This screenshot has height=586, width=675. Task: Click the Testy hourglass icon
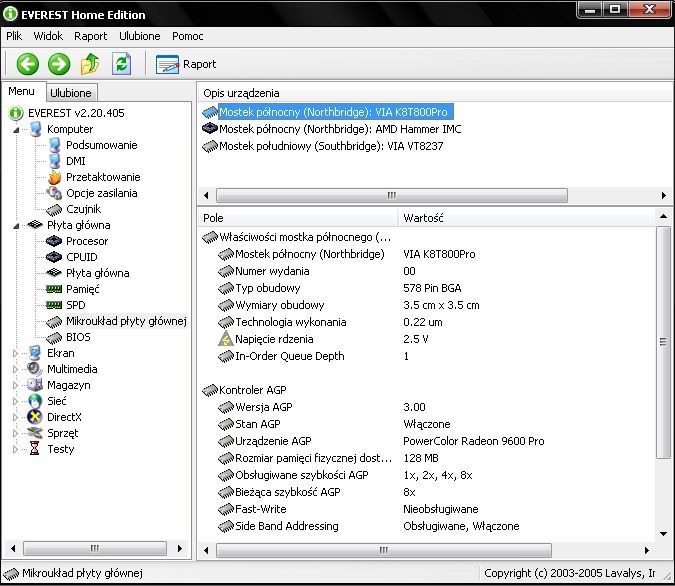(35, 449)
